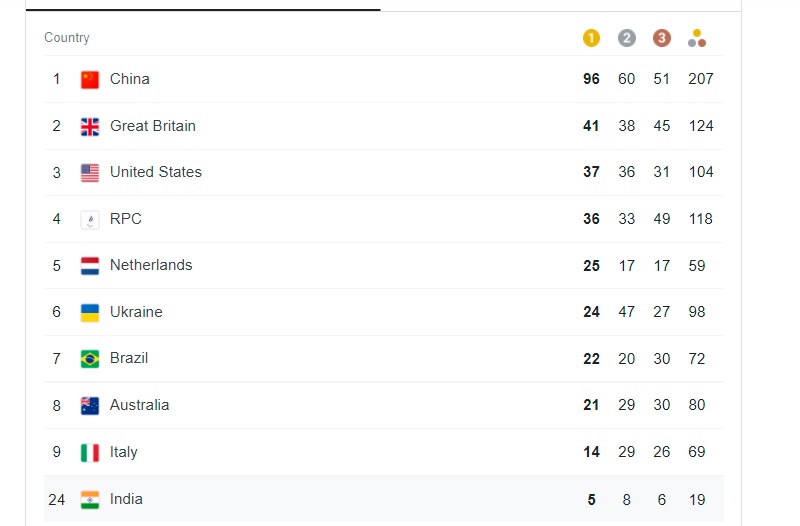Open the Great Britain country link
The width and height of the screenshot is (800, 526).
tap(153, 126)
